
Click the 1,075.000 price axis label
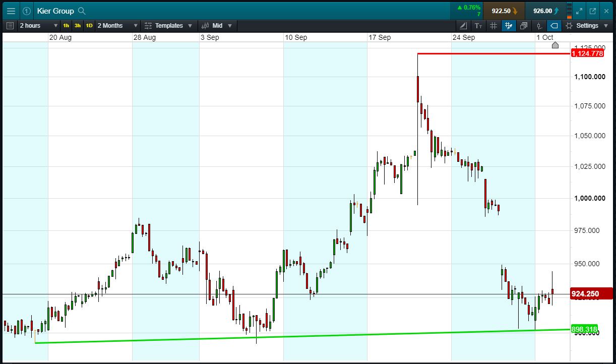click(590, 106)
